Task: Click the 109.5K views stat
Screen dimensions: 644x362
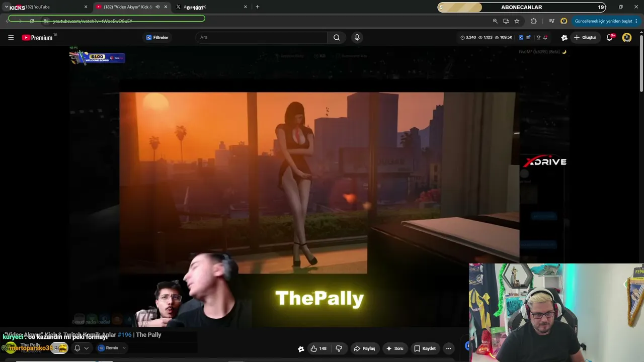Action: click(504, 37)
